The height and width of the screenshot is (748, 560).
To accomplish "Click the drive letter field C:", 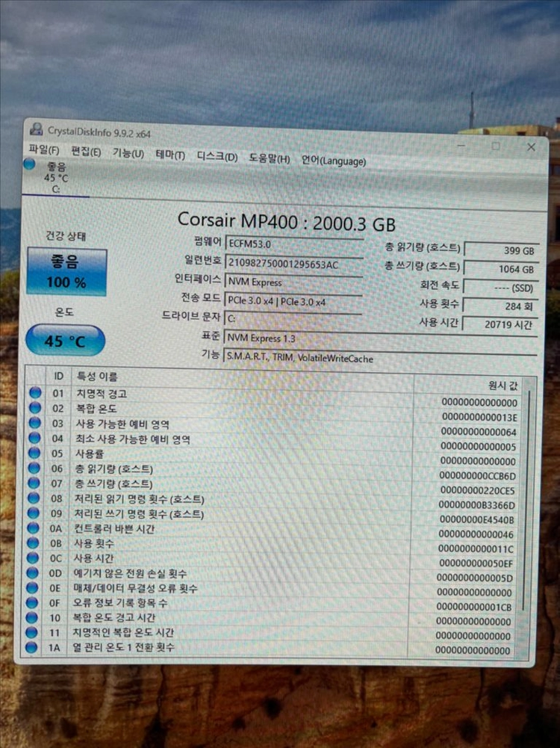I will click(x=292, y=318).
